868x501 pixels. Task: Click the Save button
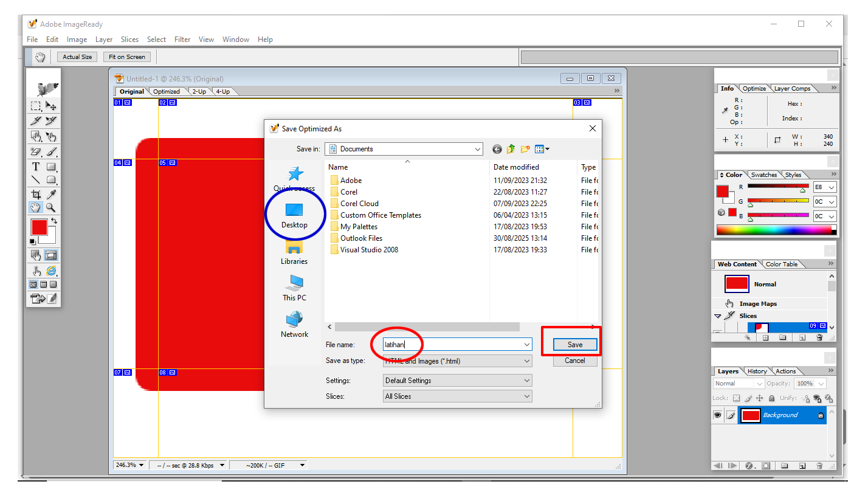574,345
